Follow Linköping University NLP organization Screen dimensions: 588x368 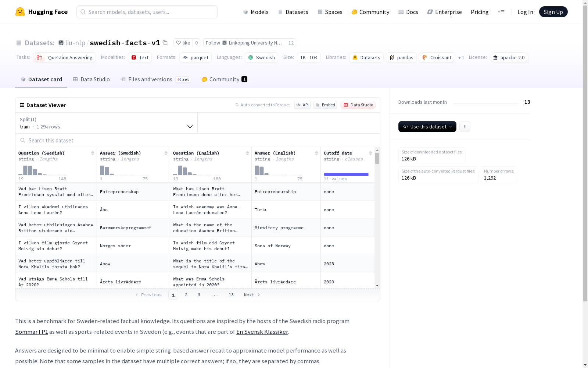(x=245, y=43)
